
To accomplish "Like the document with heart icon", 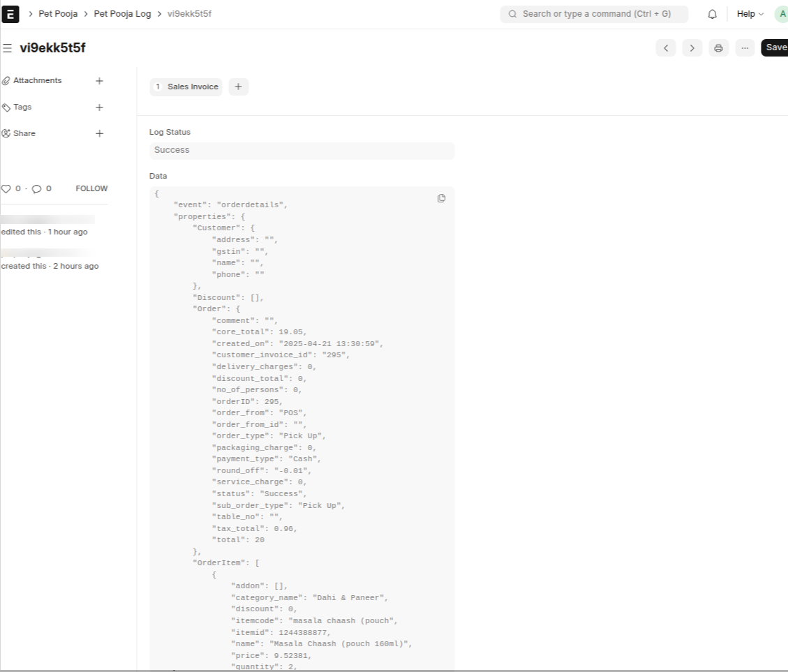I will [6, 189].
